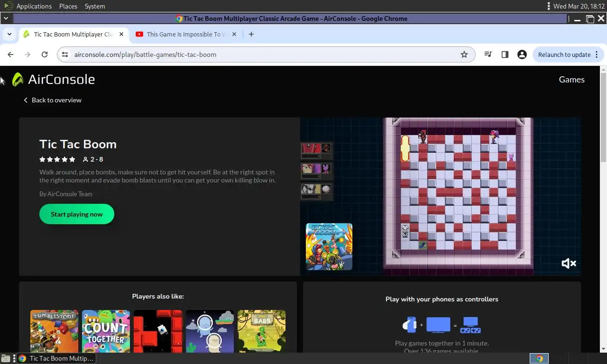Screen dimensions: 607x364
Task: Click the AirConsole logo
Action: [x=53, y=79]
